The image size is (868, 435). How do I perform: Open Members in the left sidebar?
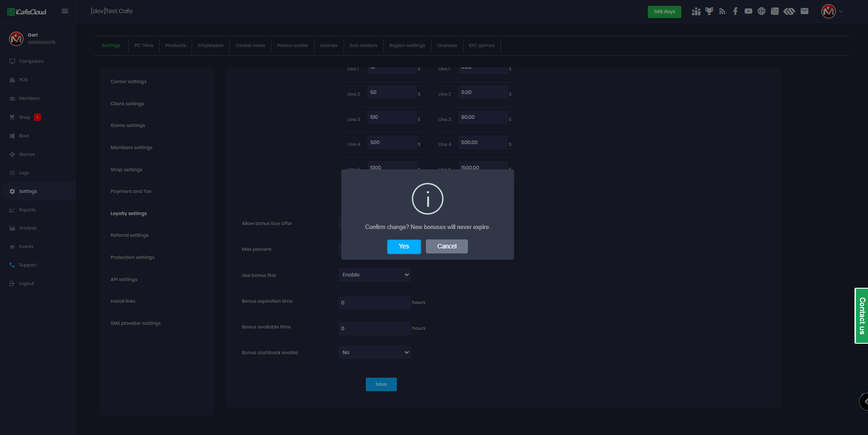pos(29,98)
